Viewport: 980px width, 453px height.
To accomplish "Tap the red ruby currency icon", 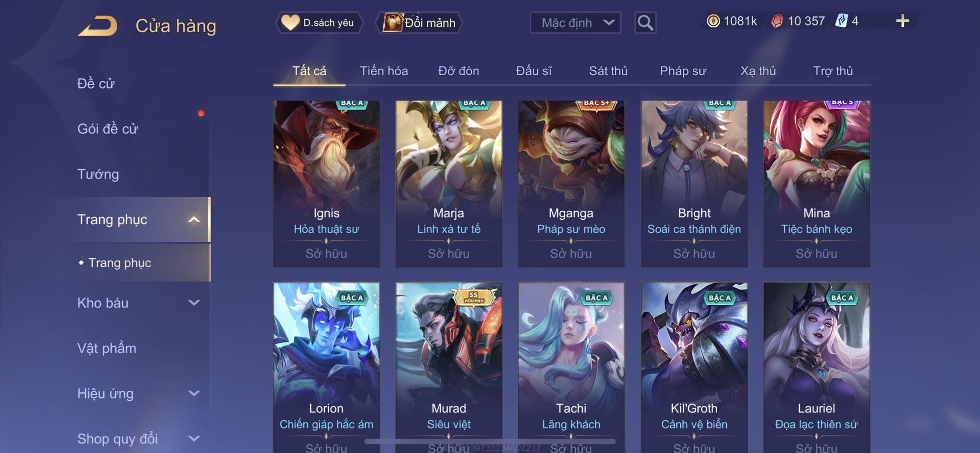I will pos(777,21).
